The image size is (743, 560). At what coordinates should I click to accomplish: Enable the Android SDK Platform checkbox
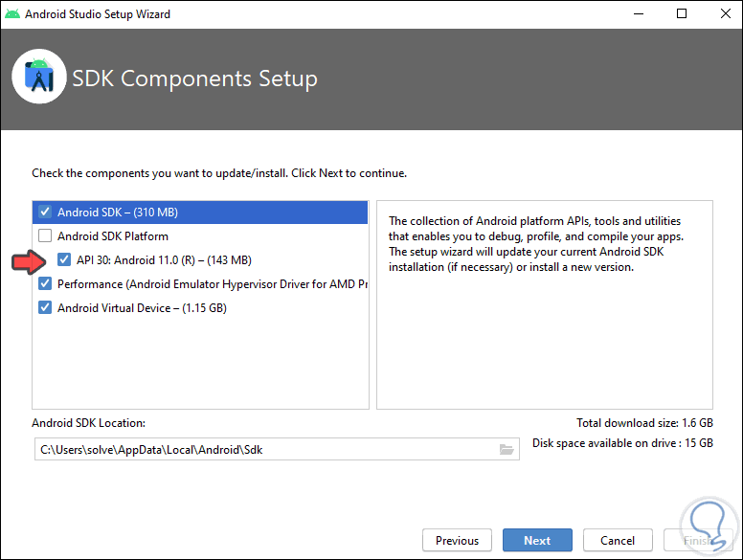(x=45, y=235)
